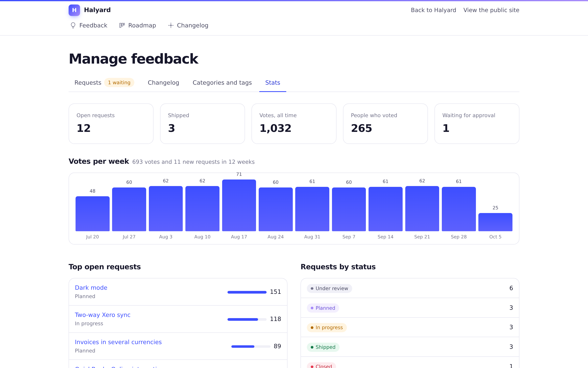Click Invoices in several currencies vote bar
This screenshot has height=368, width=588.
(x=251, y=347)
